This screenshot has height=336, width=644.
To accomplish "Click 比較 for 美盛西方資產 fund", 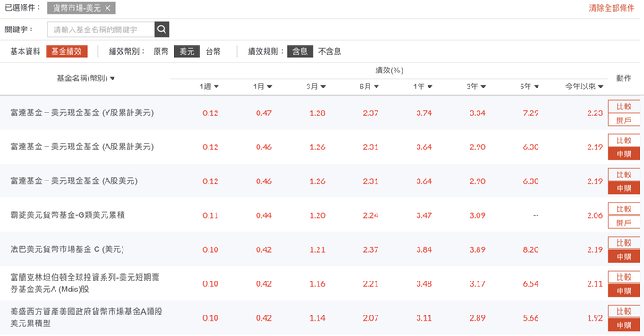I will 624,311.
